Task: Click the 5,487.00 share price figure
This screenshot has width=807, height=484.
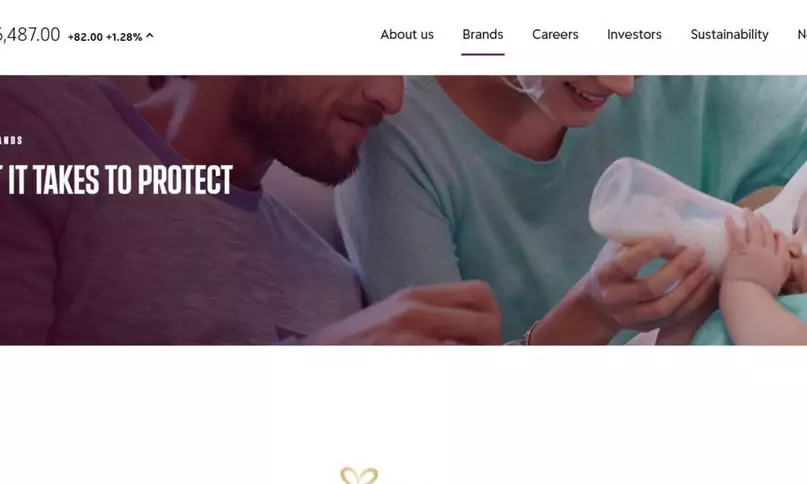Action: 29,35
